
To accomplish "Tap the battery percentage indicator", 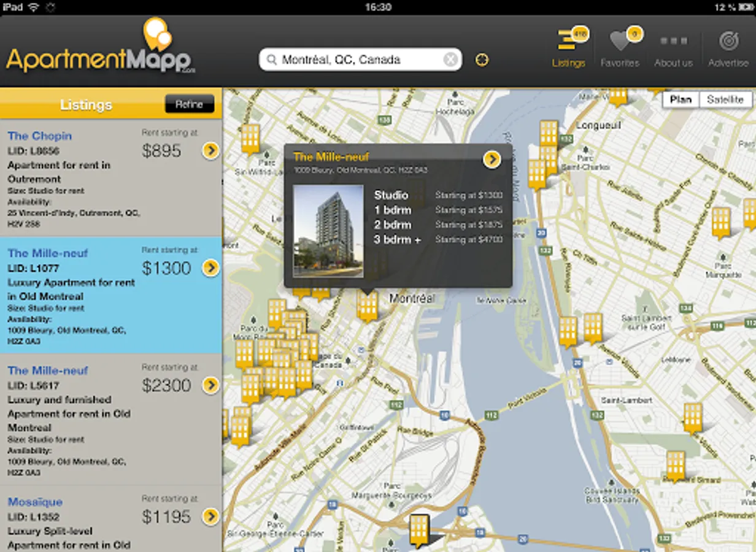I will (x=725, y=7).
